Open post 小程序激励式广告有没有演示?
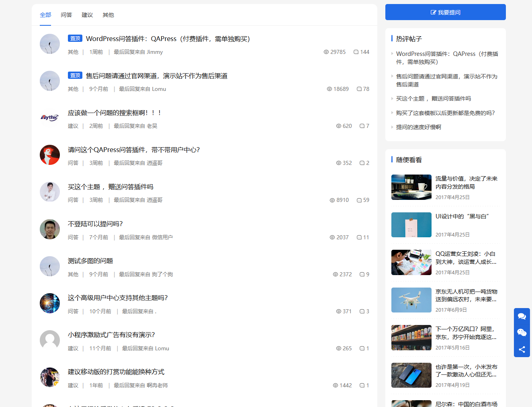 [x=111, y=335]
